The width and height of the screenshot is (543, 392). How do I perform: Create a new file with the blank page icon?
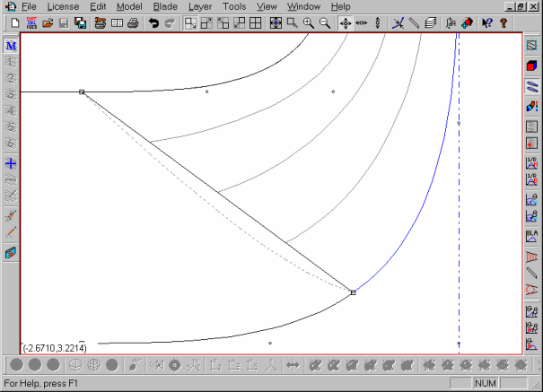[x=15, y=23]
